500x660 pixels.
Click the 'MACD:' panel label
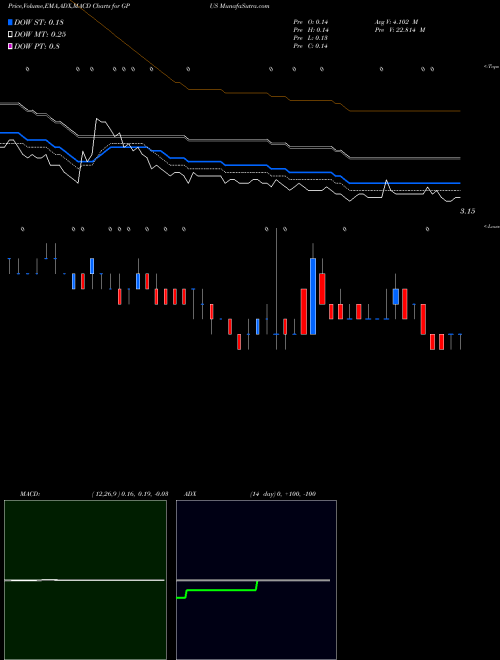30,494
